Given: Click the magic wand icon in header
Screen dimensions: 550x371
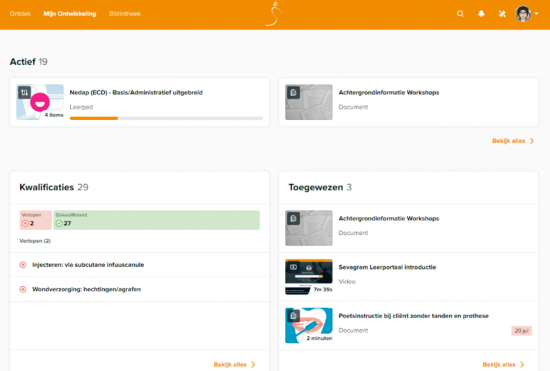Looking at the screenshot, I should tap(502, 14).
